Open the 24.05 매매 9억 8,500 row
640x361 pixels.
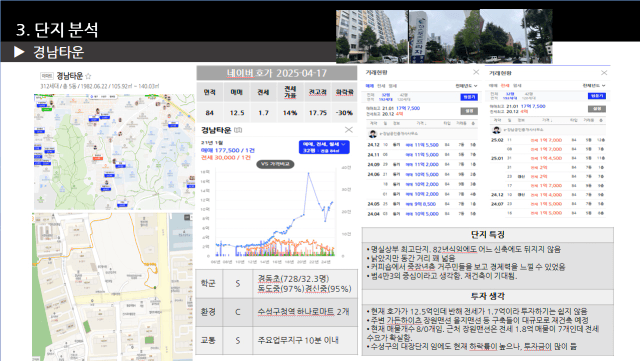(x=421, y=204)
